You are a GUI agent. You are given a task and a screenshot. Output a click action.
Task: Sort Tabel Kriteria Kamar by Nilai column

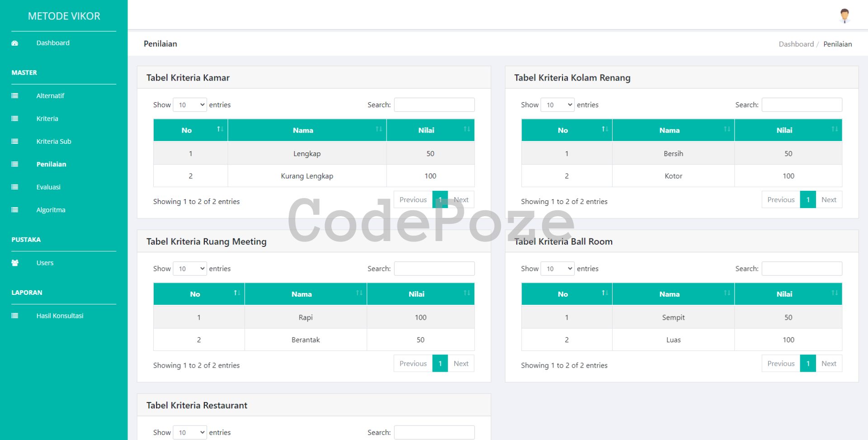coord(430,130)
